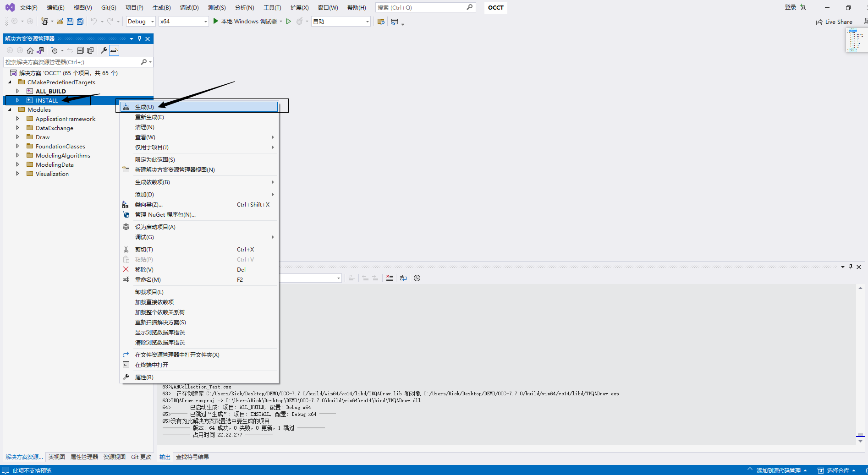Toggle the Preview Selected Items icon
Viewport: 868px width, 475px height.
[114, 50]
